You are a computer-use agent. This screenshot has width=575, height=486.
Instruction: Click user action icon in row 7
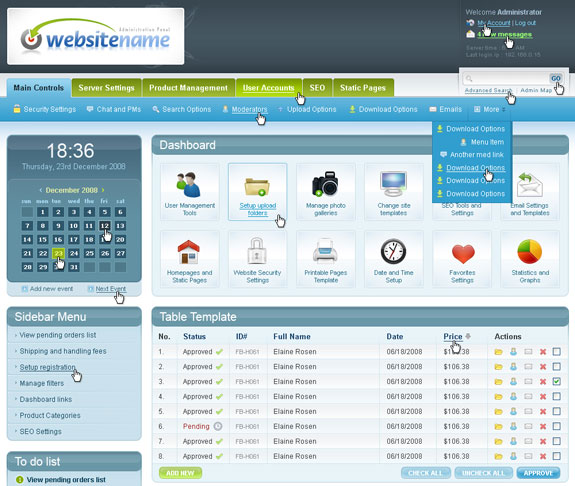click(x=513, y=441)
